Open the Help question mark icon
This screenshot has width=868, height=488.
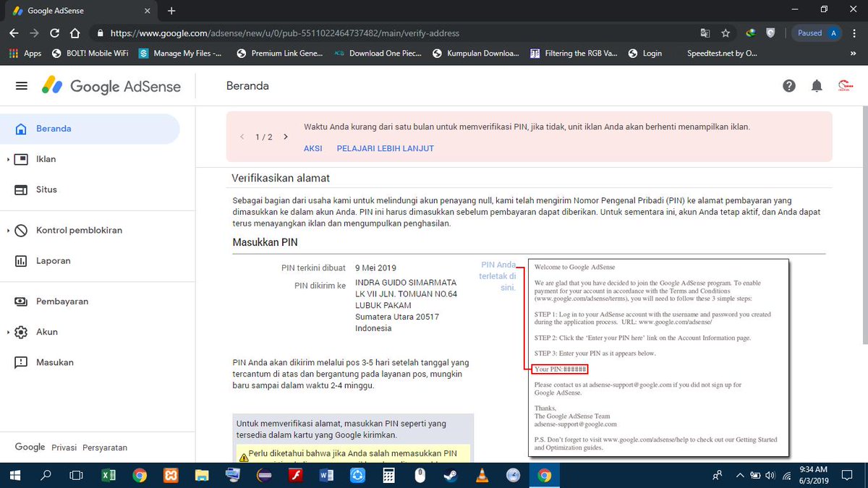coord(789,86)
